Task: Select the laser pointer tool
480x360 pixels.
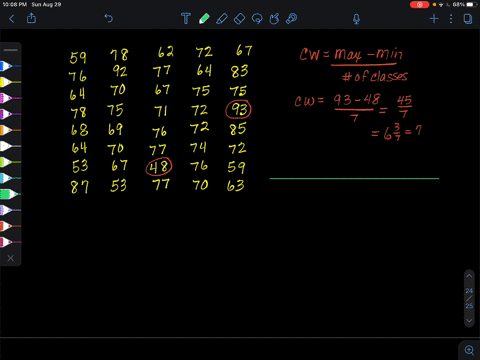Action: (x=291, y=19)
